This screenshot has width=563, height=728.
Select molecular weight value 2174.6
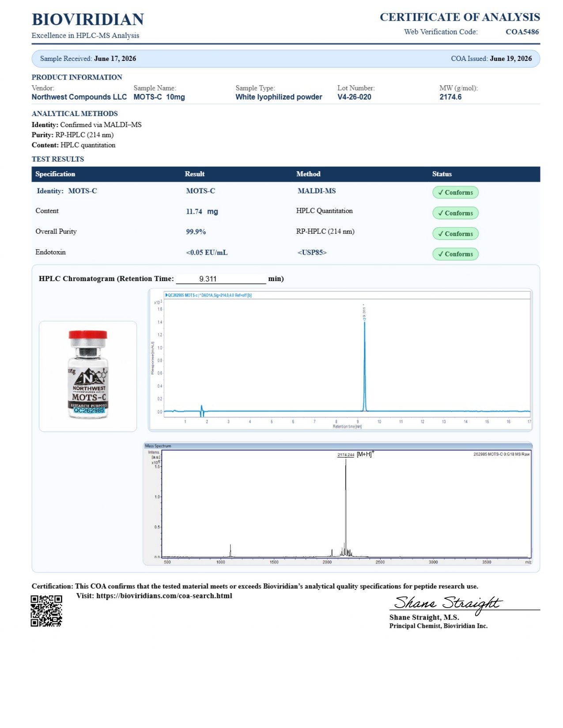pyautogui.click(x=450, y=97)
